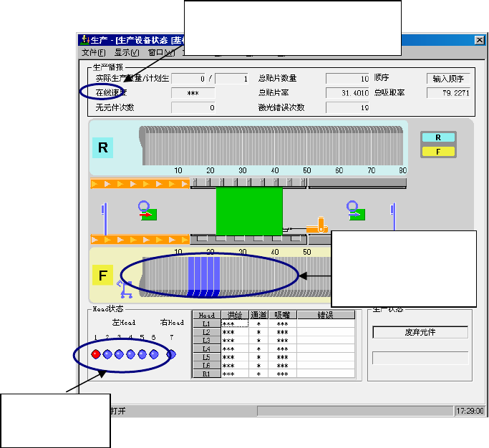Click the 激光错误次数 value 19

point(347,107)
